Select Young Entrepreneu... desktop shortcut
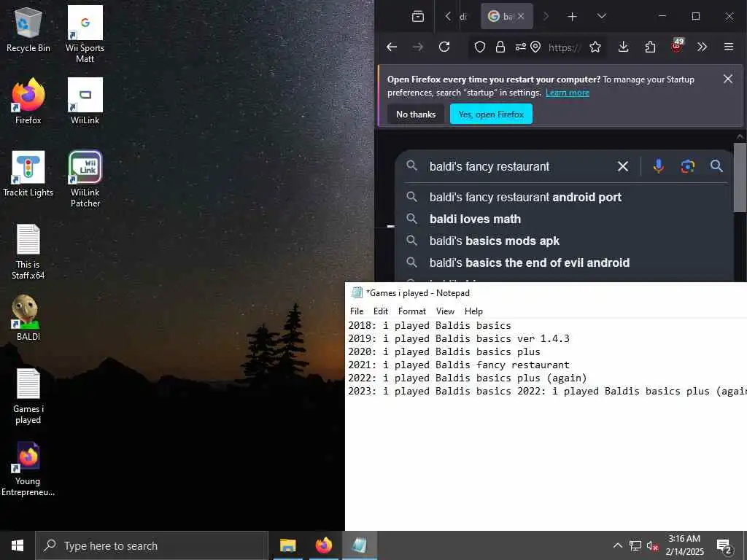This screenshot has height=560, width=747. [x=28, y=469]
